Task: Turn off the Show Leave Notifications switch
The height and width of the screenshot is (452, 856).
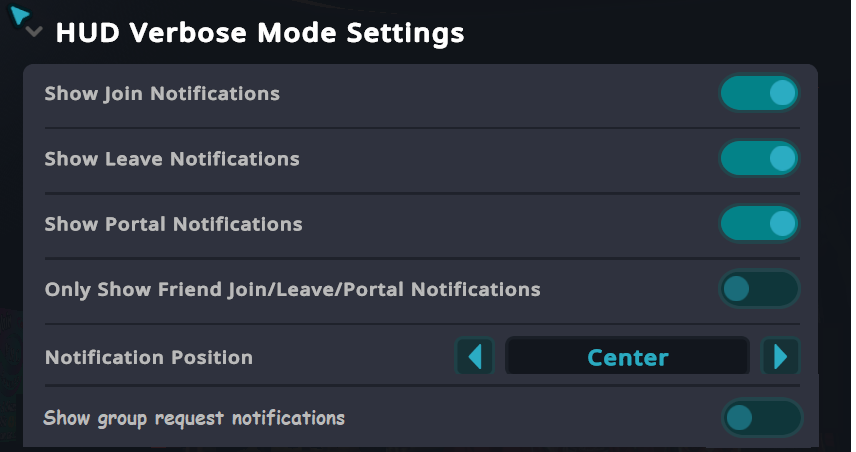Action: tap(759, 159)
